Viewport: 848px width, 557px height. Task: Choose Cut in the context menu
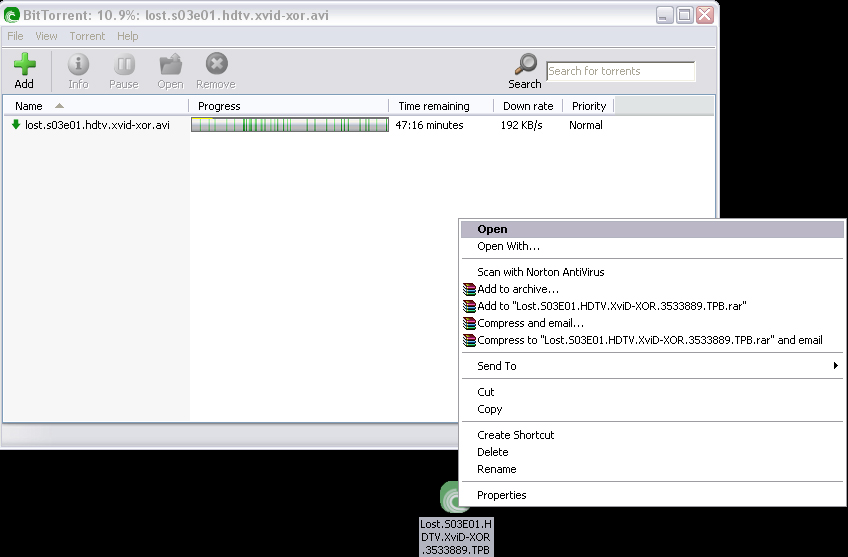(652, 392)
